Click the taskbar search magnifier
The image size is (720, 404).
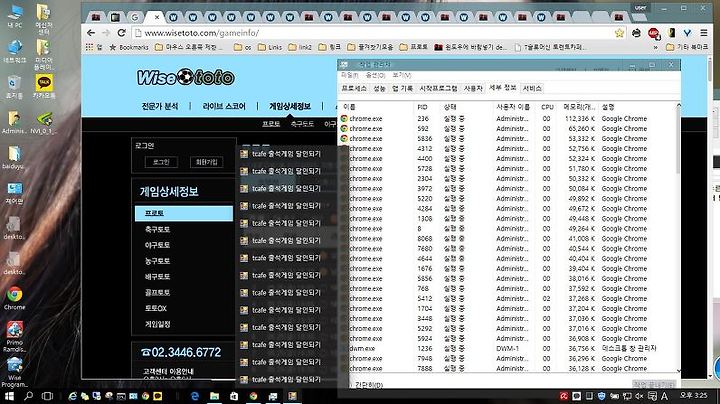pyautogui.click(x=28, y=396)
